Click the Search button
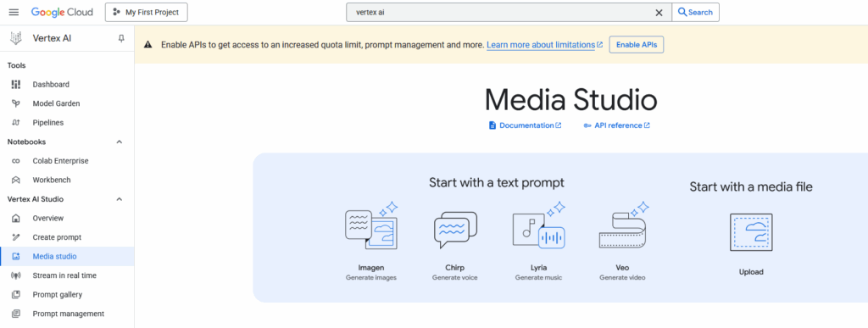Screen dimensions: 868x328 pyautogui.click(x=695, y=12)
